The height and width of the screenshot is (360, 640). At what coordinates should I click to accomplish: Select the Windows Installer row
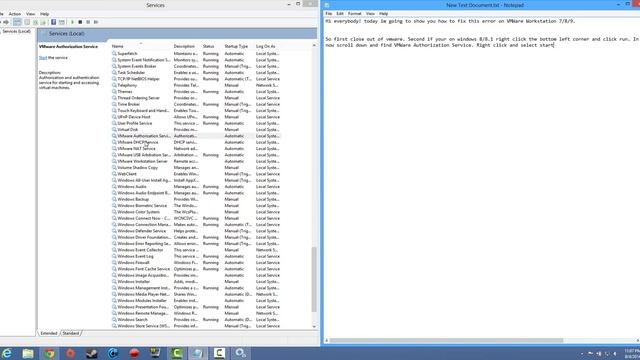196,282
